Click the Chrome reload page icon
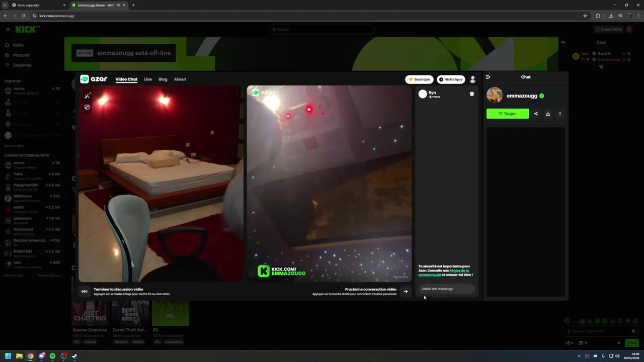This screenshot has height=362, width=644. click(x=23, y=16)
